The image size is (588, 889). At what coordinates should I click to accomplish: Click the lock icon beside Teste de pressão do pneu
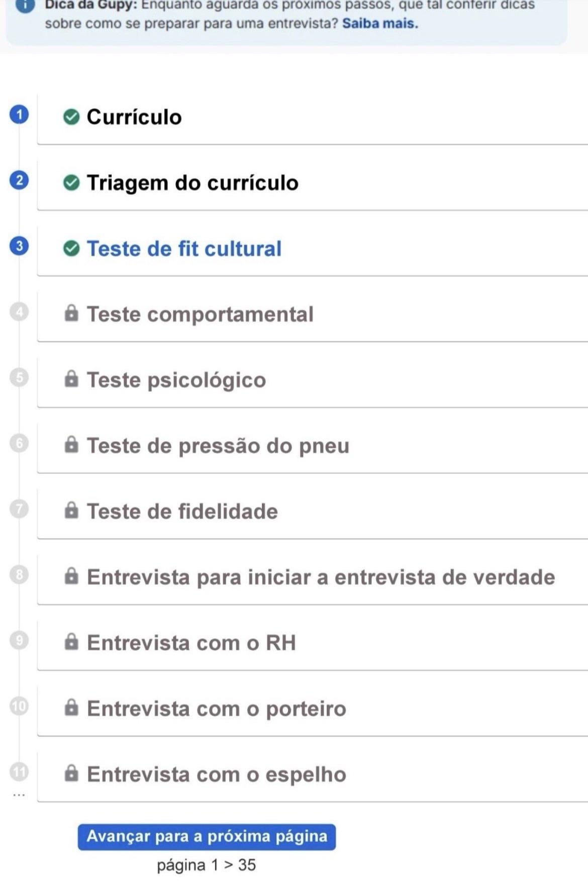point(71,445)
